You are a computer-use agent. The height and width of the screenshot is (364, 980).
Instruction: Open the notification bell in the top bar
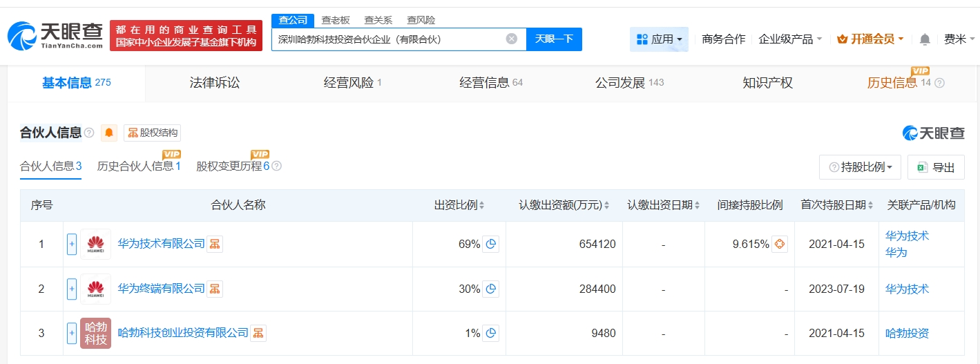pos(925,39)
